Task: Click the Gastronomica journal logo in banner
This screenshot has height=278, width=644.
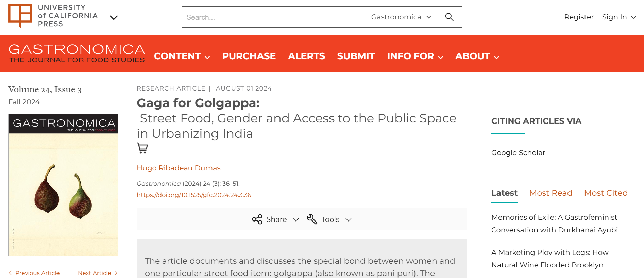Action: [77, 53]
